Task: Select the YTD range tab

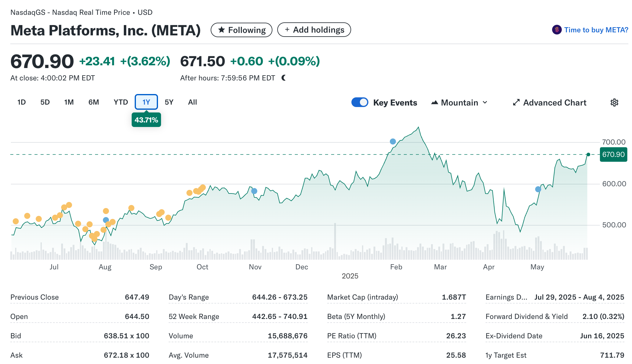Action: [121, 102]
